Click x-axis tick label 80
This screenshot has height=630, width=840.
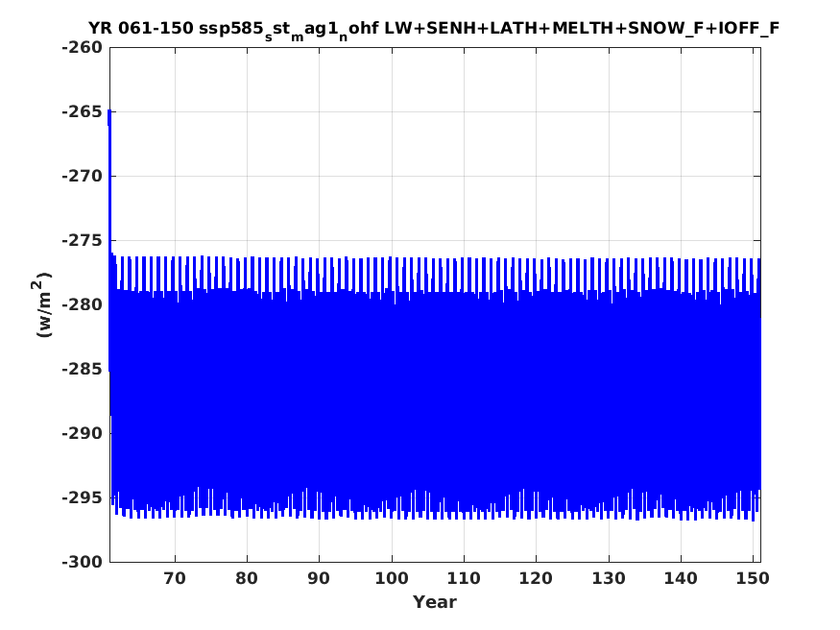coord(247,578)
